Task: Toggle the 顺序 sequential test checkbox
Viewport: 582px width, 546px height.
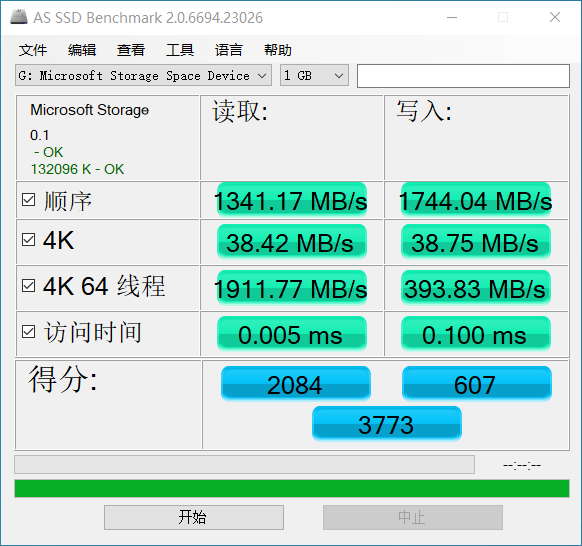Action: (29, 200)
